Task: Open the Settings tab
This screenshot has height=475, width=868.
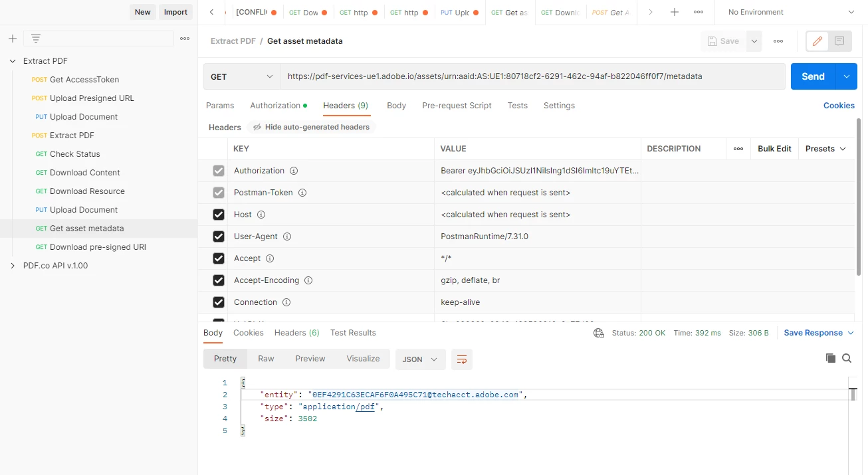Action: tap(559, 106)
